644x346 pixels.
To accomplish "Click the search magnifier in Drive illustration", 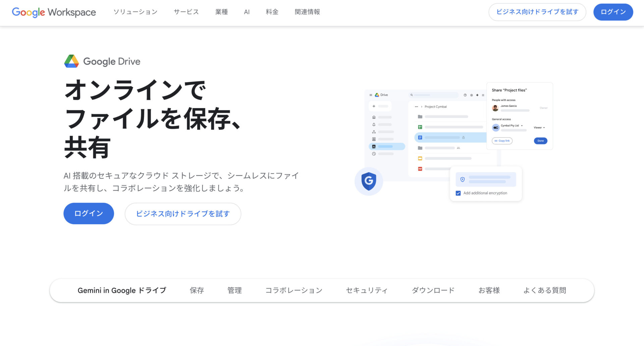I will 412,95.
